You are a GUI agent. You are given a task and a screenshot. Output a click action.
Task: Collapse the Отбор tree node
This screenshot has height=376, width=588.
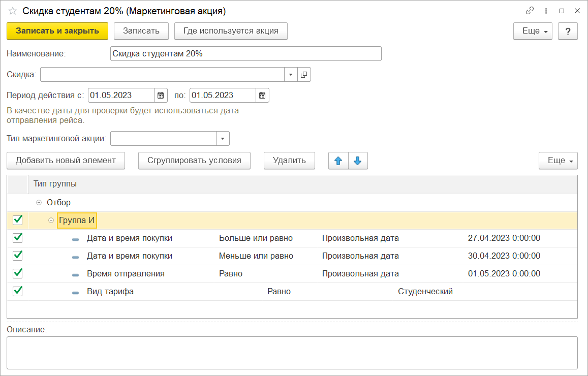coord(39,202)
